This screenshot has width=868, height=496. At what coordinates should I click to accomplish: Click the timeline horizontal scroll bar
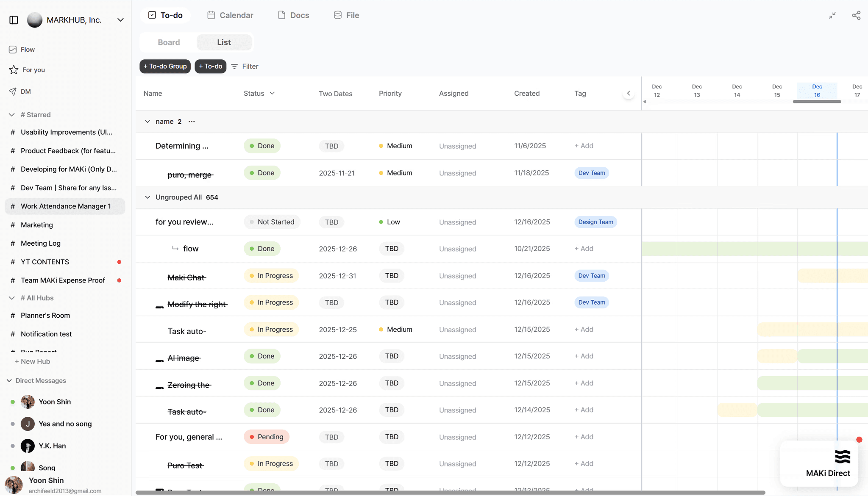(x=817, y=102)
